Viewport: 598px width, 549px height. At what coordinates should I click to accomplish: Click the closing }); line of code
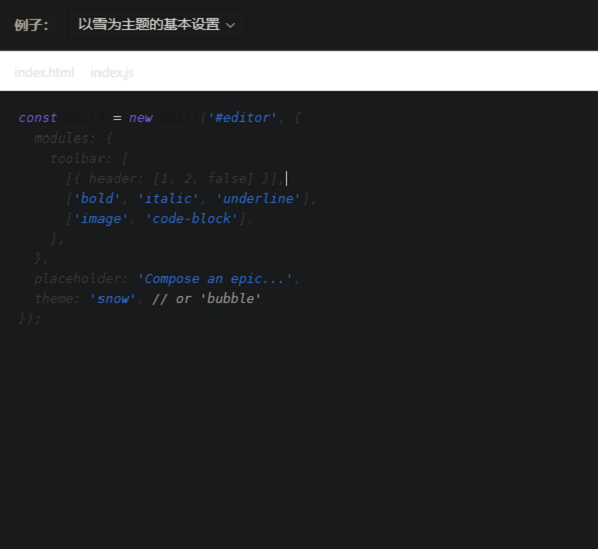click(30, 318)
